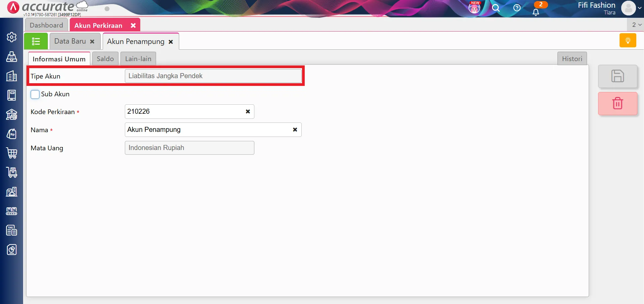The height and width of the screenshot is (304, 644).
Task: Click the green list view button
Action: coord(36,41)
